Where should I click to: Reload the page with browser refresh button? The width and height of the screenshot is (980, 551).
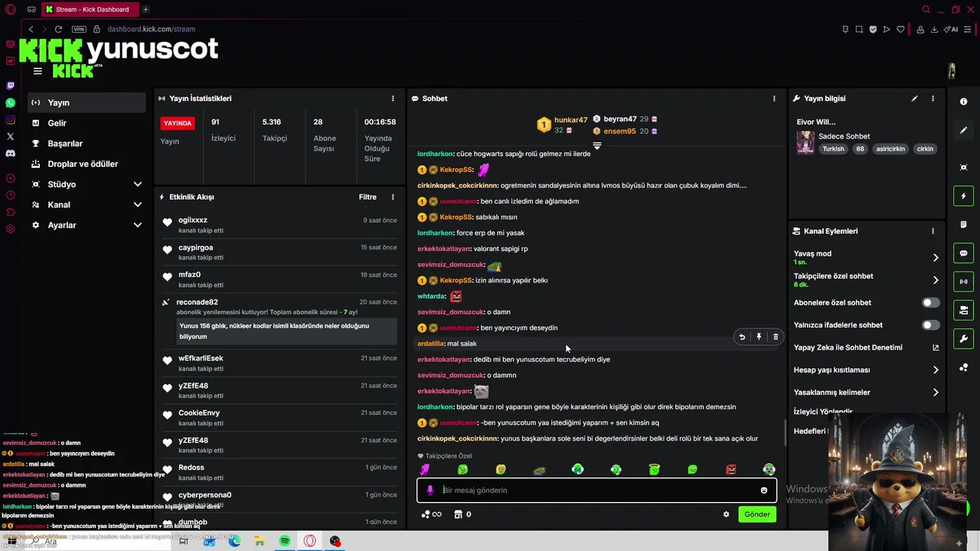click(58, 29)
